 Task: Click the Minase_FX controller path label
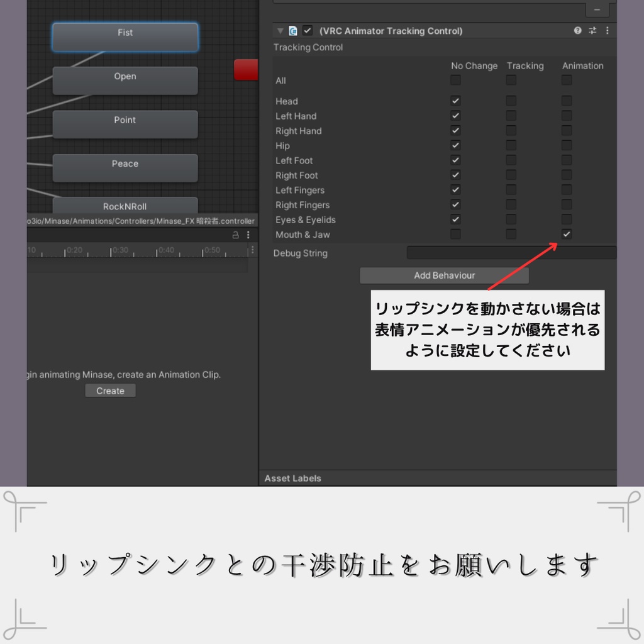(x=141, y=221)
